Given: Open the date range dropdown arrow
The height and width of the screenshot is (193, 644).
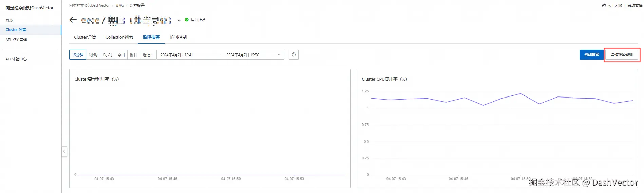Looking at the screenshot, I should [279, 55].
